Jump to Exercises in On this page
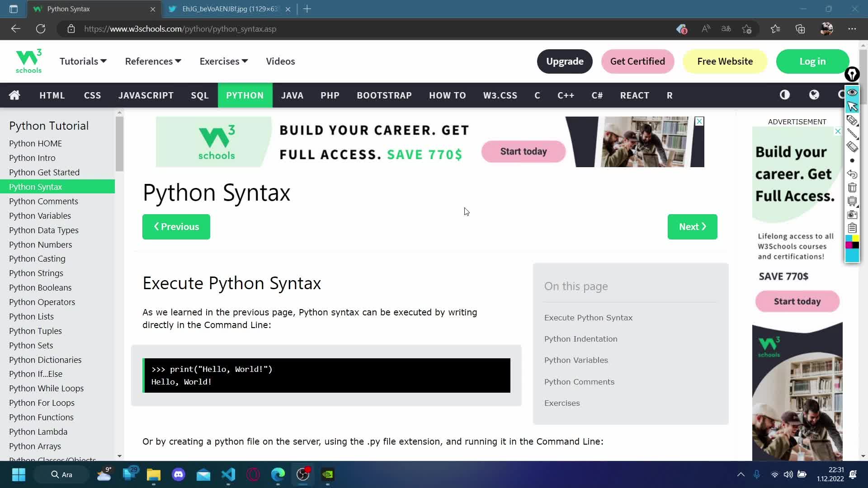The image size is (868, 488). 562,403
